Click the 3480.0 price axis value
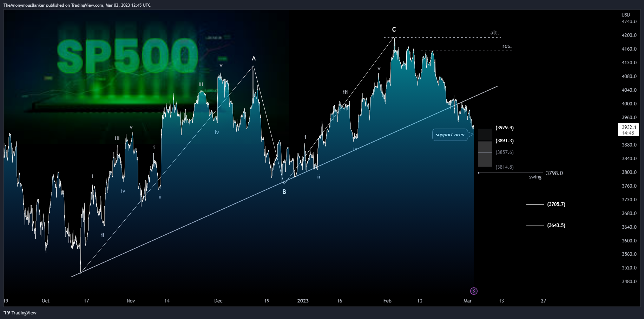Image resolution: width=644 pixels, height=319 pixels. point(629,281)
